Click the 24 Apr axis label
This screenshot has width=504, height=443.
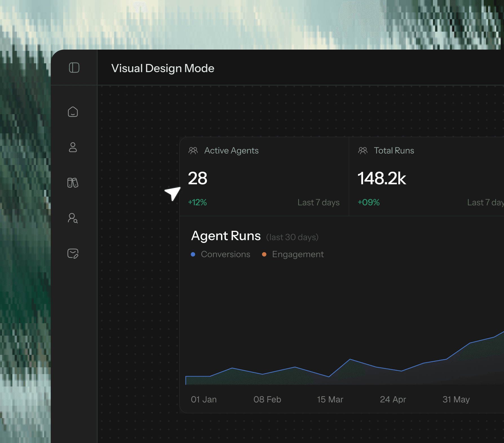point(393,399)
